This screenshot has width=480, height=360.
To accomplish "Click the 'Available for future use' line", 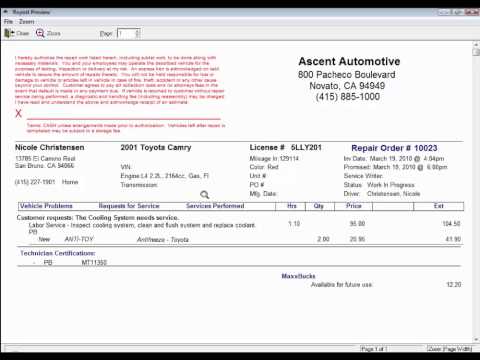I will click(x=341, y=285).
